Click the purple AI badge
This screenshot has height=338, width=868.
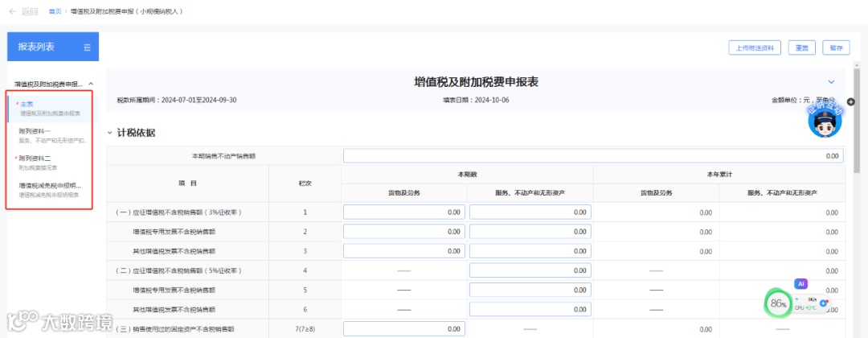tap(800, 284)
